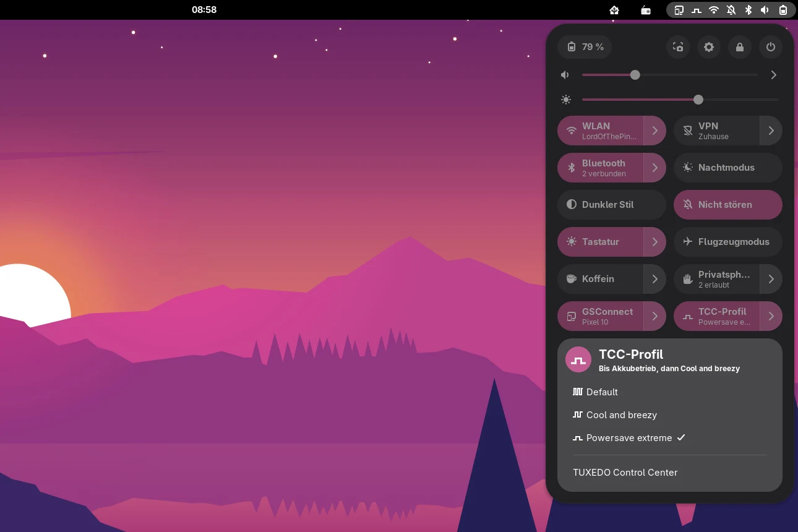Open the power off menu
Screen dimensions: 798x532
pos(771,47)
